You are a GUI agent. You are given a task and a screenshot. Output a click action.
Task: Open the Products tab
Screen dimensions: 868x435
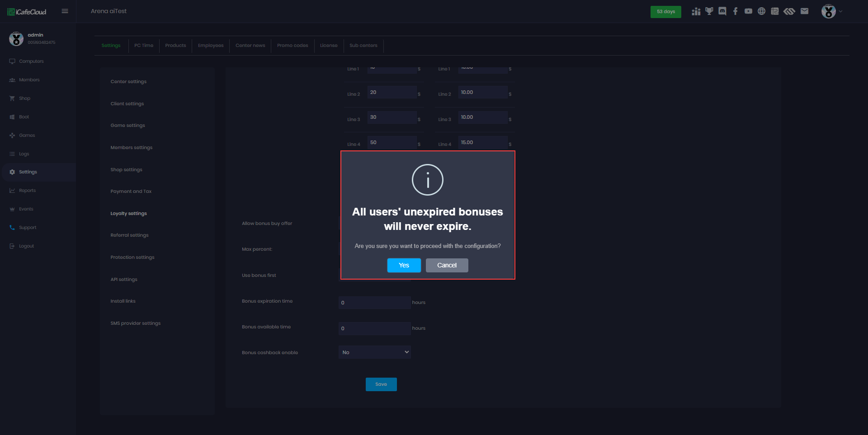coord(176,46)
